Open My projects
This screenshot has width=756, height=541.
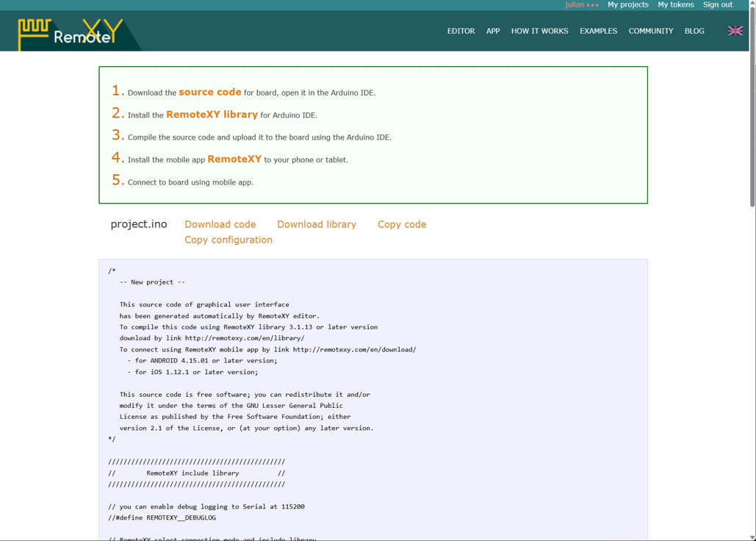click(x=627, y=5)
